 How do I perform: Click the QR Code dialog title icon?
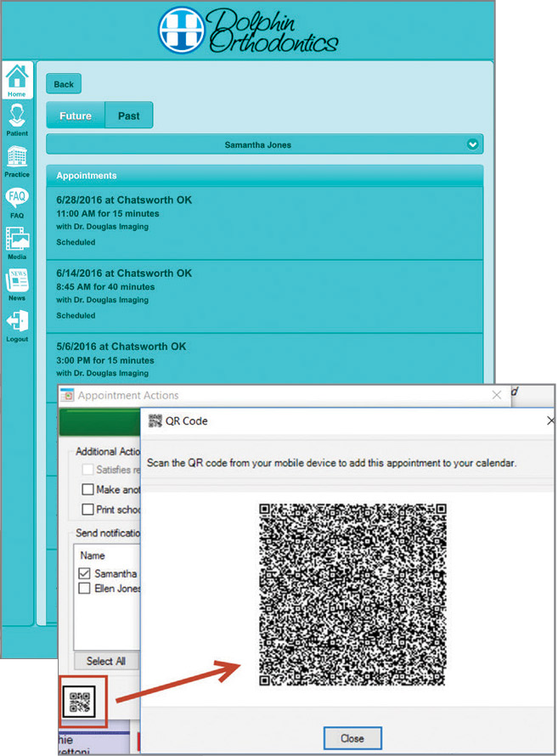155,421
